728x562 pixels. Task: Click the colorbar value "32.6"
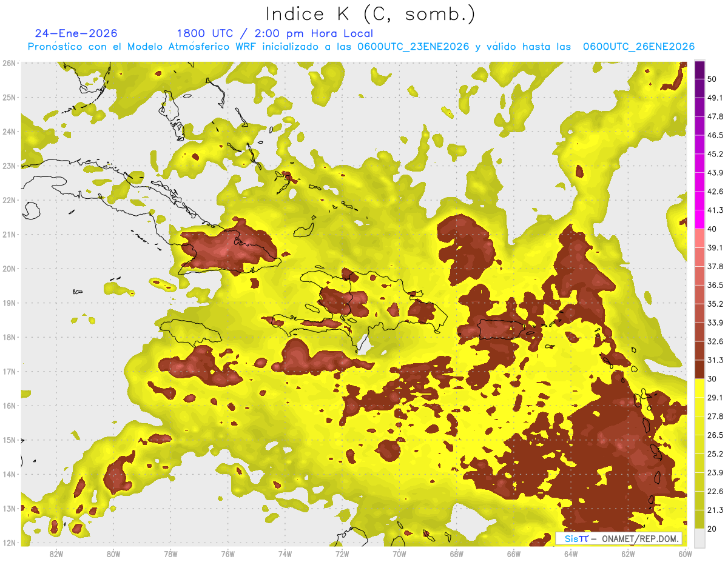(x=715, y=341)
